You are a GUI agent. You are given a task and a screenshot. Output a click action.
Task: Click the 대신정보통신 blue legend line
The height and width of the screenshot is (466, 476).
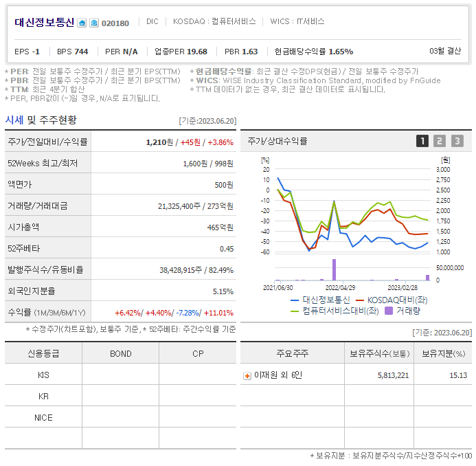pyautogui.click(x=295, y=300)
